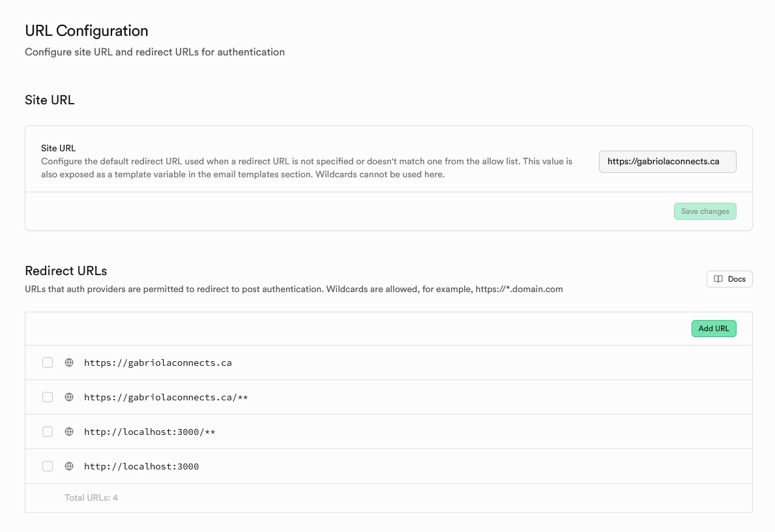Click the URL Configuration page heading
Image resolution: width=775 pixels, height=532 pixels.
(x=87, y=31)
